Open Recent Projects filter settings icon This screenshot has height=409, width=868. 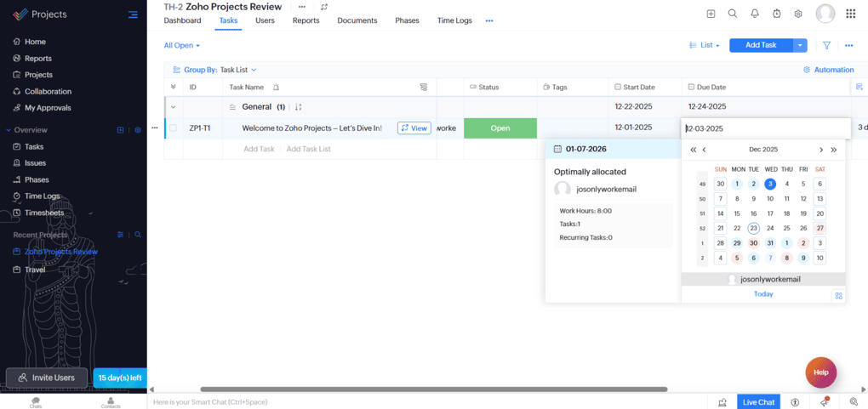(120, 235)
